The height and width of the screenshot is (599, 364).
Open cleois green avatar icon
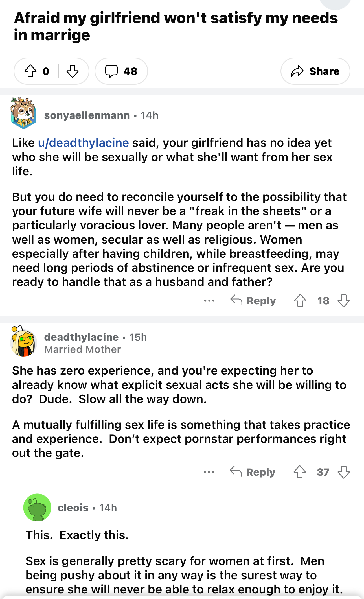pyautogui.click(x=37, y=508)
